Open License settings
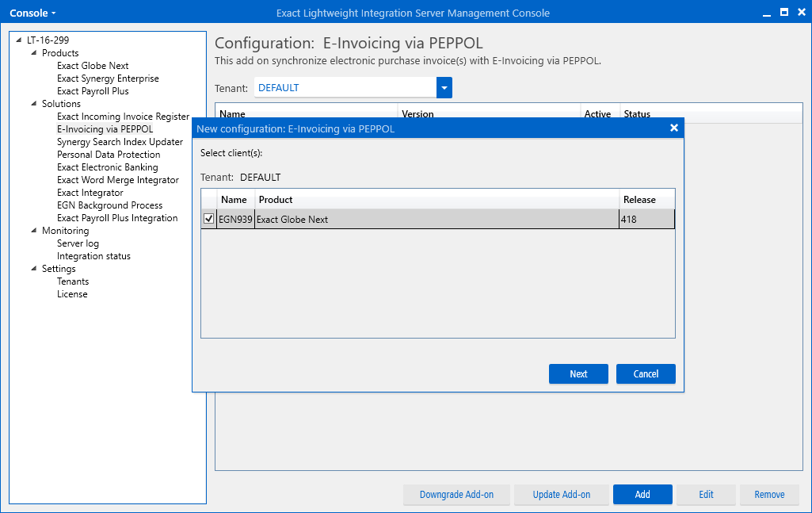Image resolution: width=812 pixels, height=513 pixels. (72, 294)
